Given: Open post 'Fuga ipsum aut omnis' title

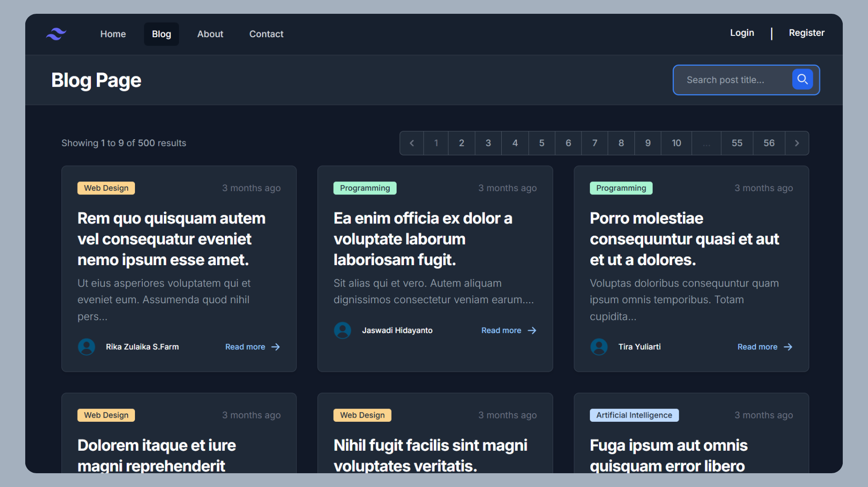Looking at the screenshot, I should coord(669,455).
